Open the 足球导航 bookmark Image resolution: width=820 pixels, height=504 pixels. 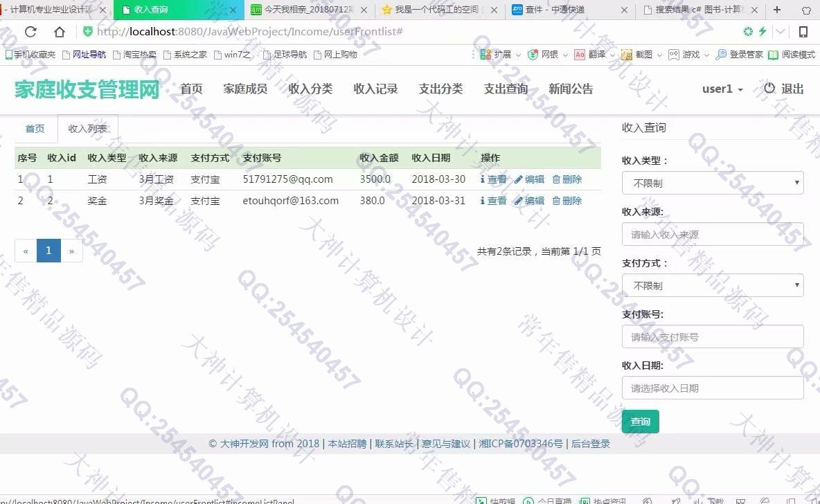tap(285, 55)
